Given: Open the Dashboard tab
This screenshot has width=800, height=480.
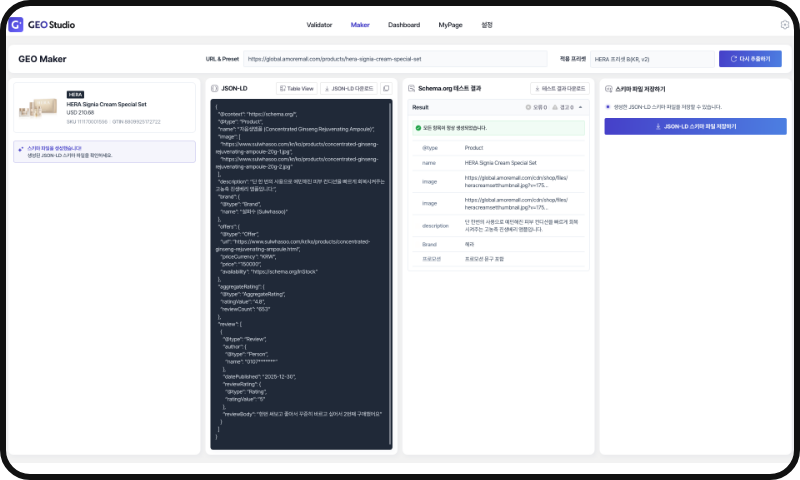Looking at the screenshot, I should click(404, 24).
